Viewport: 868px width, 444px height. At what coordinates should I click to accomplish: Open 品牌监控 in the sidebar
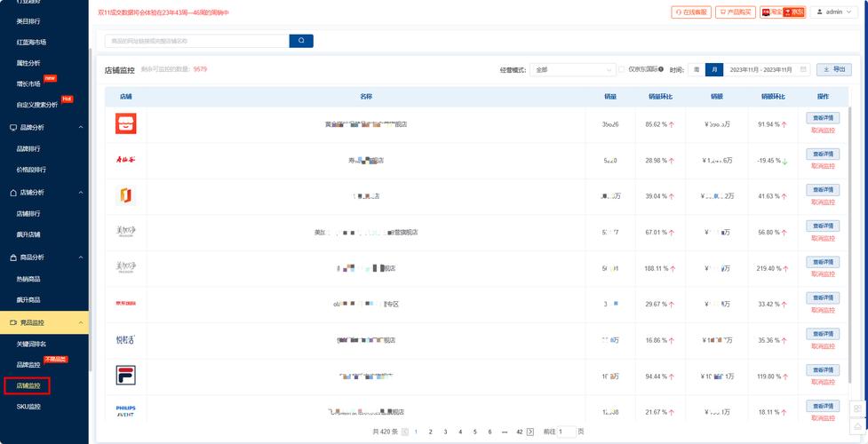[28, 365]
